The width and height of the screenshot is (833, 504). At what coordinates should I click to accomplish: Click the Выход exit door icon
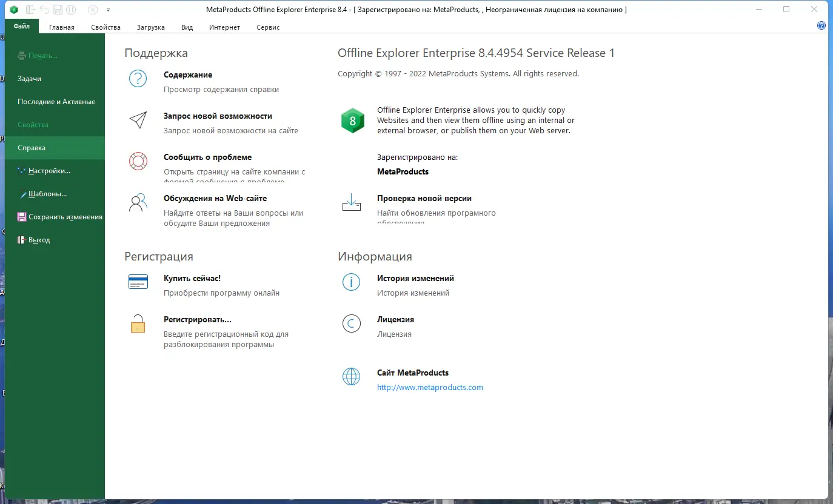(22, 240)
